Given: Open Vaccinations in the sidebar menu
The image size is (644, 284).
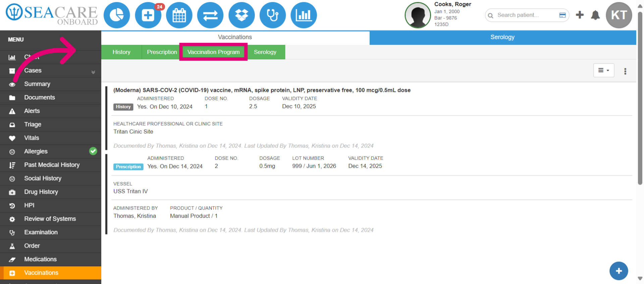Looking at the screenshot, I should [x=51, y=273].
